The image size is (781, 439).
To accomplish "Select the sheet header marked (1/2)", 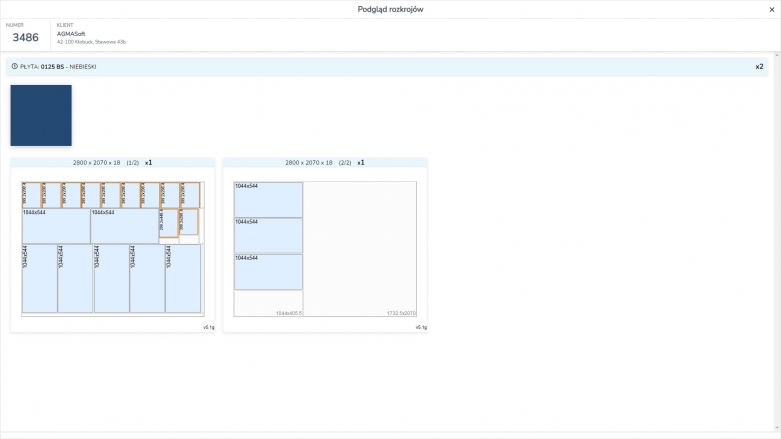I will pyautogui.click(x=113, y=162).
